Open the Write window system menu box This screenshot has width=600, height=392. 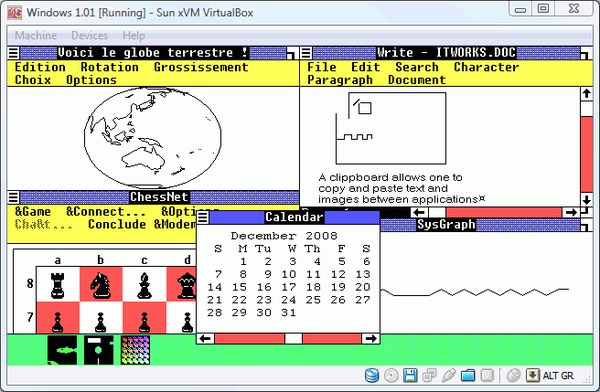[x=306, y=53]
